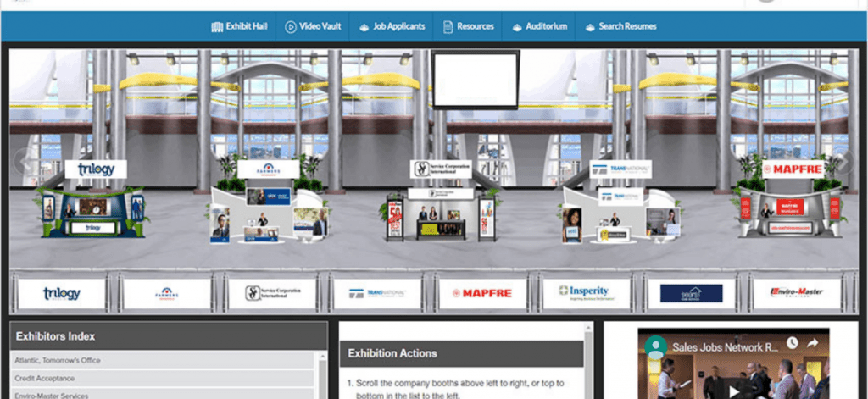Open the MAPFRE logo thumbnail

[x=481, y=293]
